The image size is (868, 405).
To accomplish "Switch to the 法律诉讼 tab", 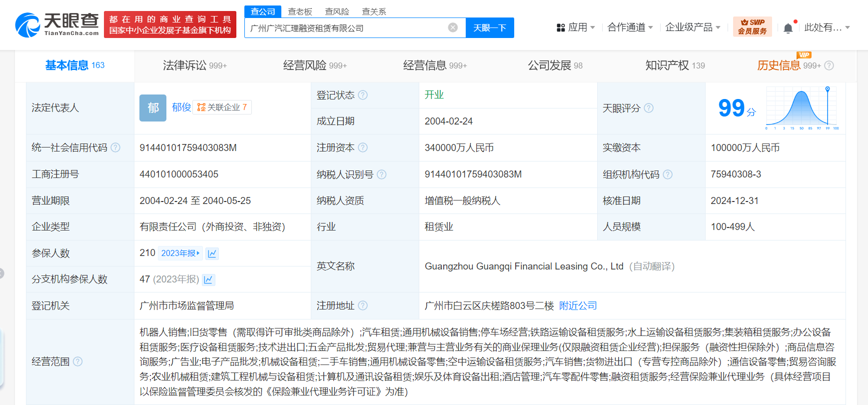I will tap(194, 65).
